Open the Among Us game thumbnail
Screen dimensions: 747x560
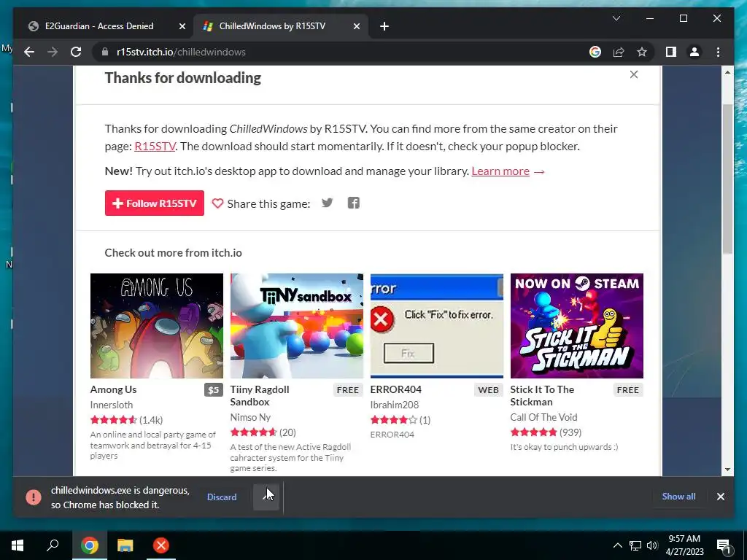[157, 326]
